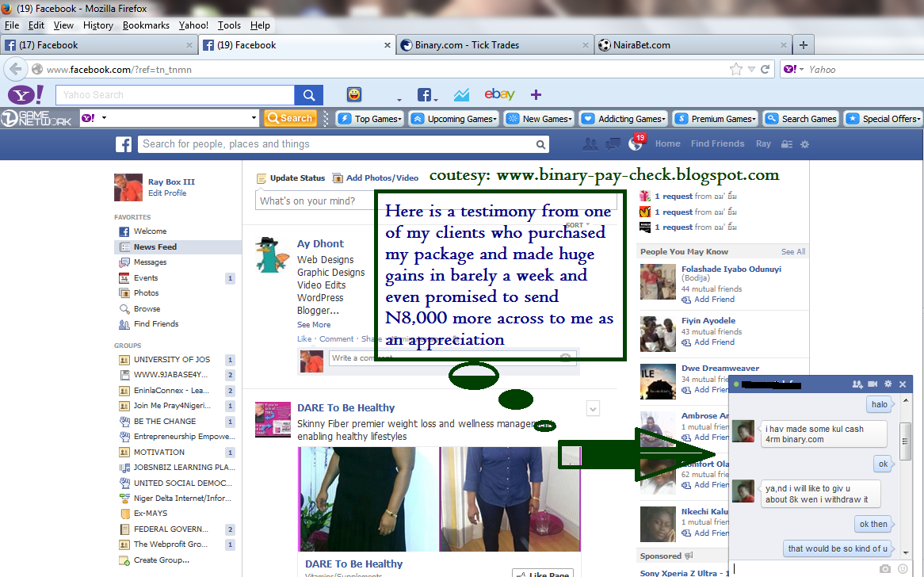
Task: Click the Facebook icon in Yahoo toolbar
Action: (x=424, y=95)
